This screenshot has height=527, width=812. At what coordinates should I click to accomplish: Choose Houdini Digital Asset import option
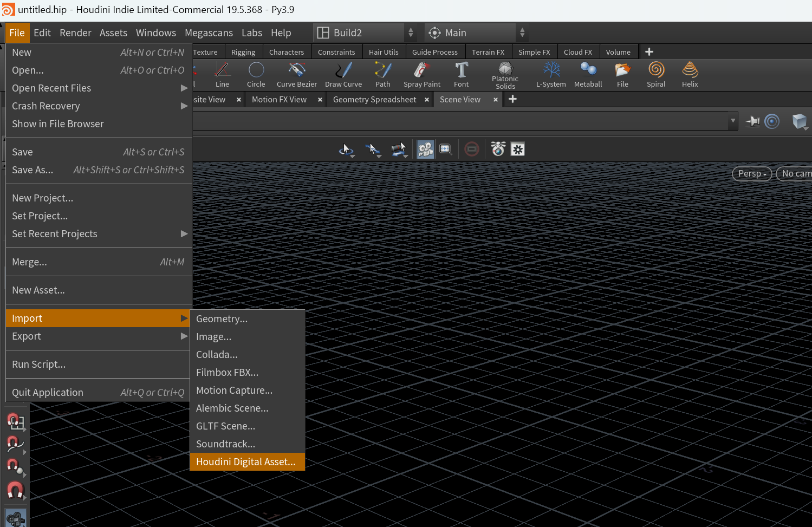coord(248,462)
